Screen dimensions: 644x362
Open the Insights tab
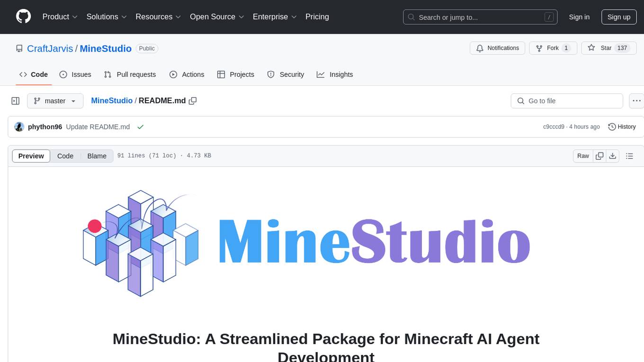coord(335,74)
